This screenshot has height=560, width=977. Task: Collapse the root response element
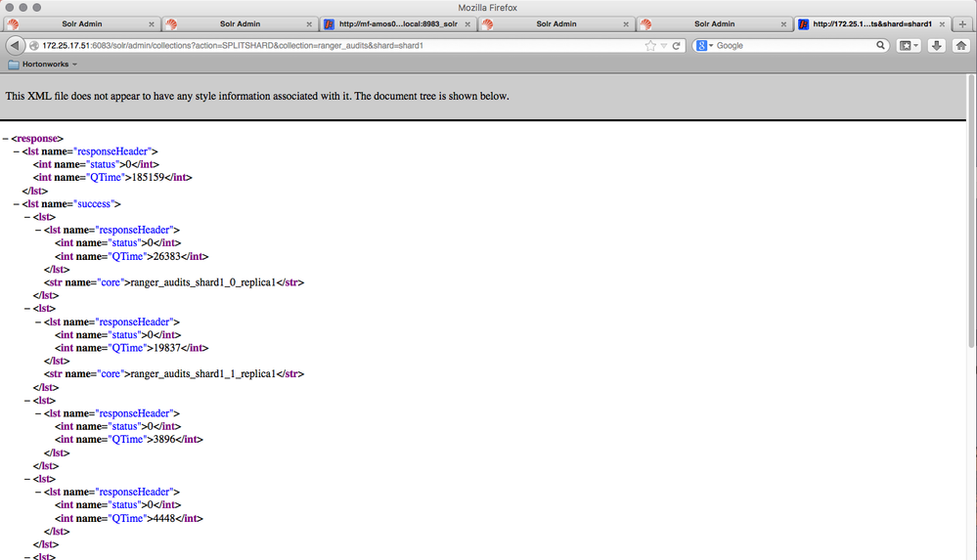pyautogui.click(x=5, y=138)
